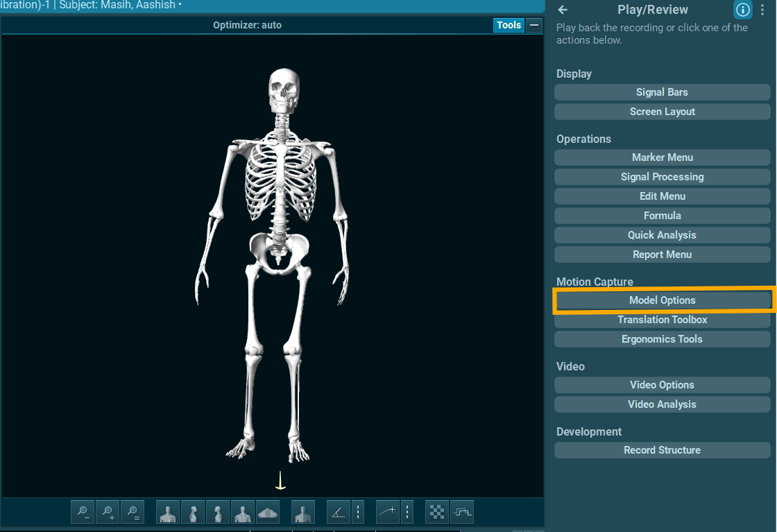Open the trajectory tool options dots

pyautogui.click(x=407, y=513)
